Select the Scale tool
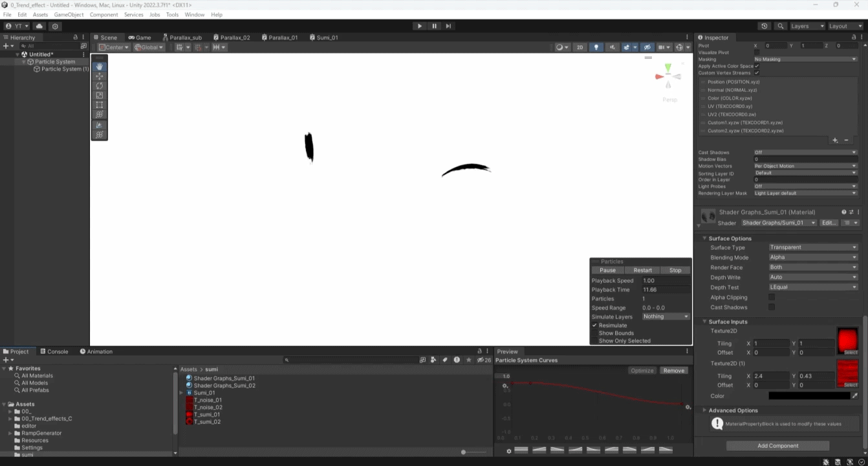 [100, 95]
